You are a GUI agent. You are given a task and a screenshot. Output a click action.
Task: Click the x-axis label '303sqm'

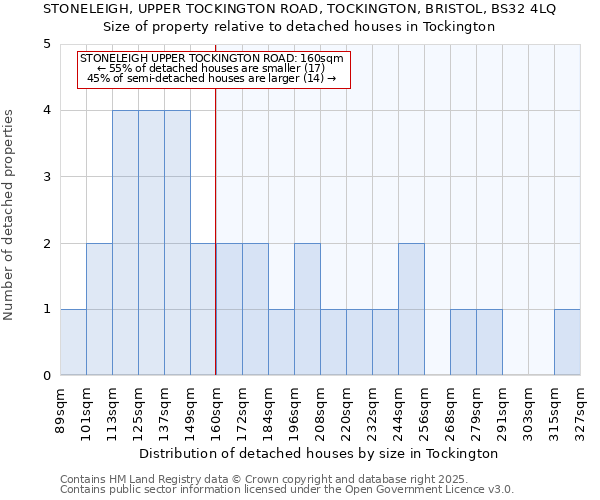pos(528,414)
